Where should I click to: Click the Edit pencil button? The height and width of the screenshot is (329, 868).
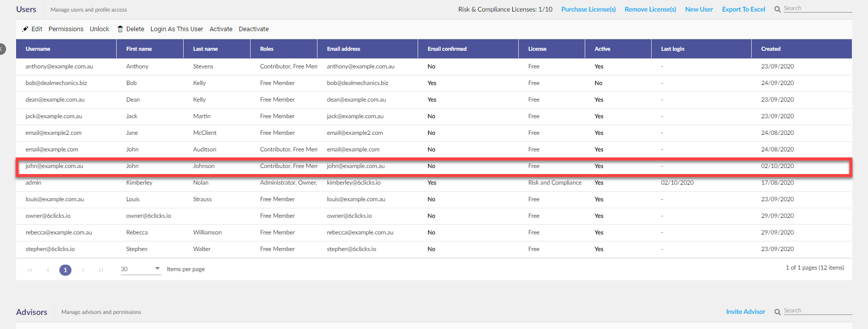(32, 29)
